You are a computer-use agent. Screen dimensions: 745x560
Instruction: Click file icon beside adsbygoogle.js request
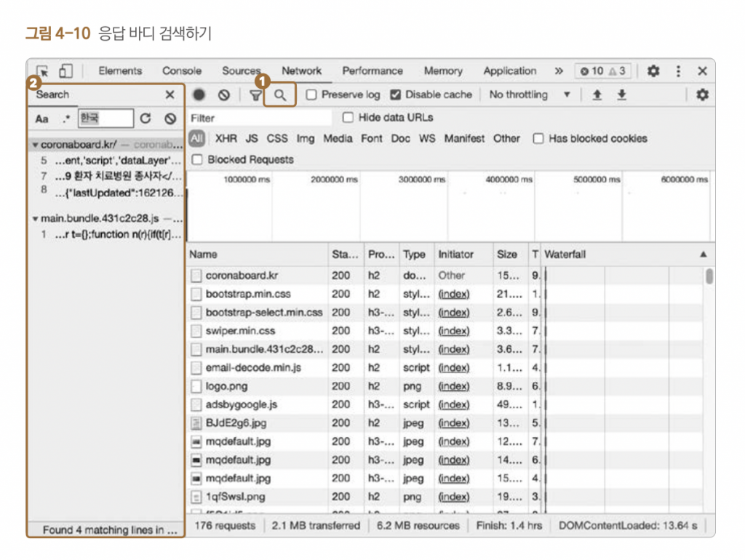[x=196, y=405]
